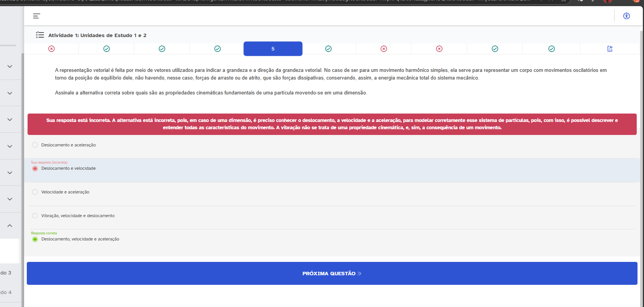
Task: Click the accessibility icon in the header
Action: click(626, 16)
